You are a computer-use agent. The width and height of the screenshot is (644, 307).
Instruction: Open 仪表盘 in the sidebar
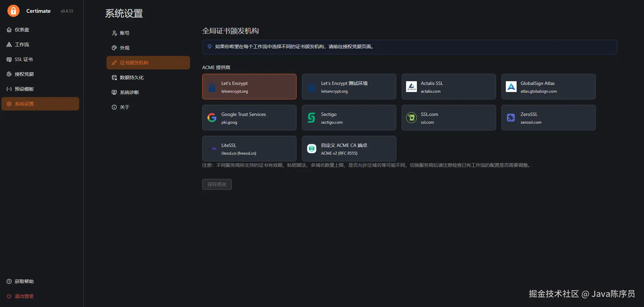click(x=40, y=30)
